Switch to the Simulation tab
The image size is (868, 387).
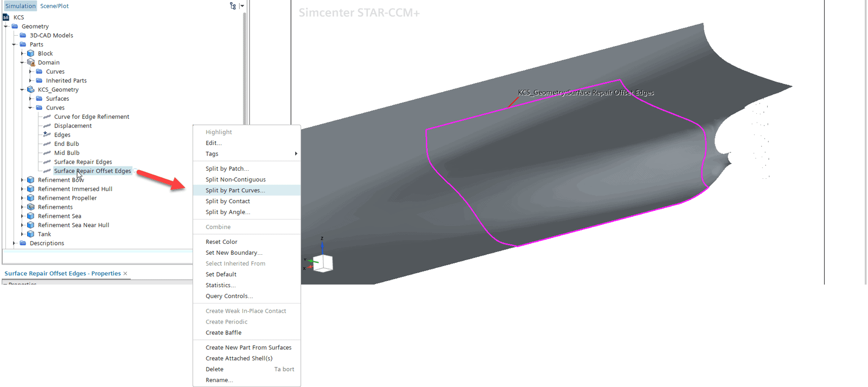(20, 6)
